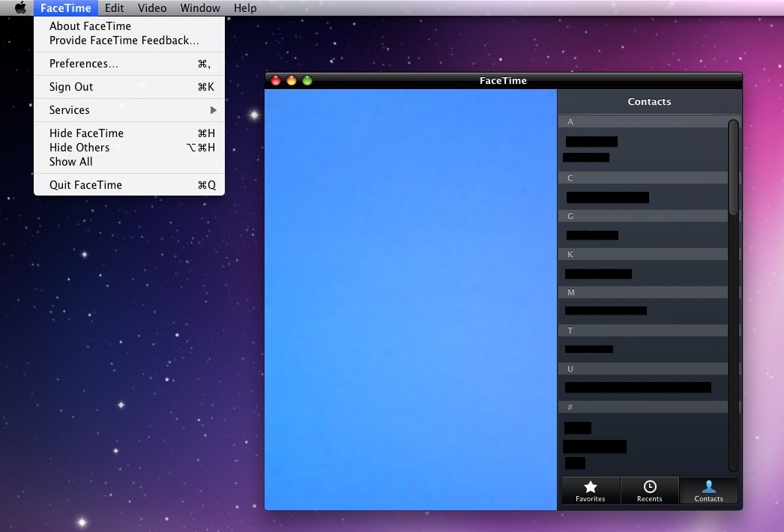Click the A section header in Contacts
The height and width of the screenshot is (532, 784).
[643, 121]
